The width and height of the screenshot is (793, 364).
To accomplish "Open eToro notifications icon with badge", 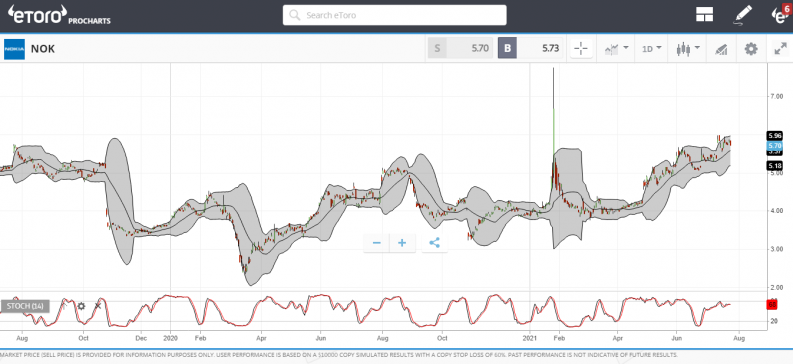I will [x=781, y=14].
